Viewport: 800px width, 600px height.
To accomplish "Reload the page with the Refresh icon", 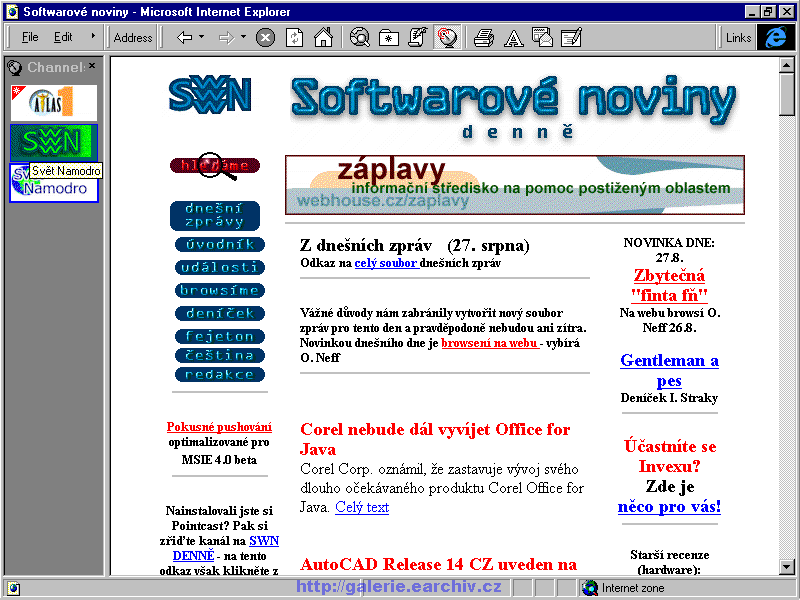I will tap(294, 38).
